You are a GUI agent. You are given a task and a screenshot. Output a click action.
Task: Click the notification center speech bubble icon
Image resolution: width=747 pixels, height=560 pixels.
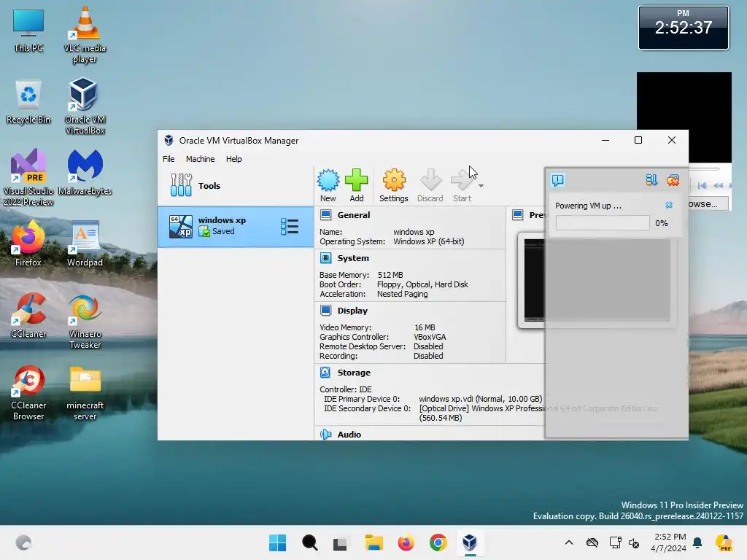pos(558,180)
